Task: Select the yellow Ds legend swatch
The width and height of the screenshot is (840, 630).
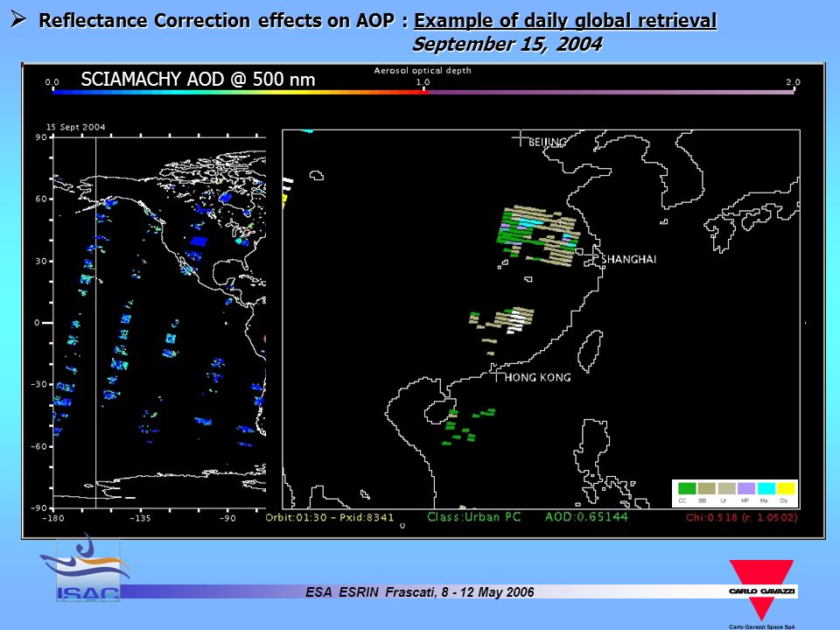Action: [786, 488]
